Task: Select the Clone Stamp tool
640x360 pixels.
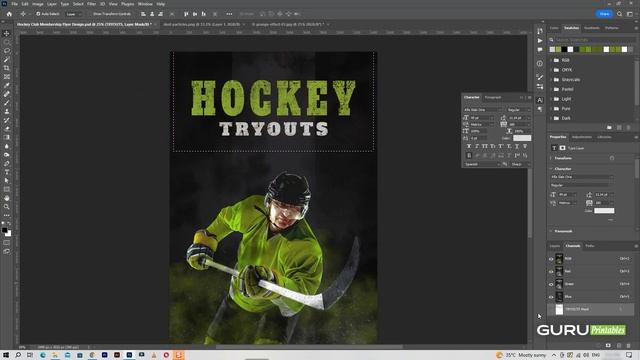Action: pos(7,111)
